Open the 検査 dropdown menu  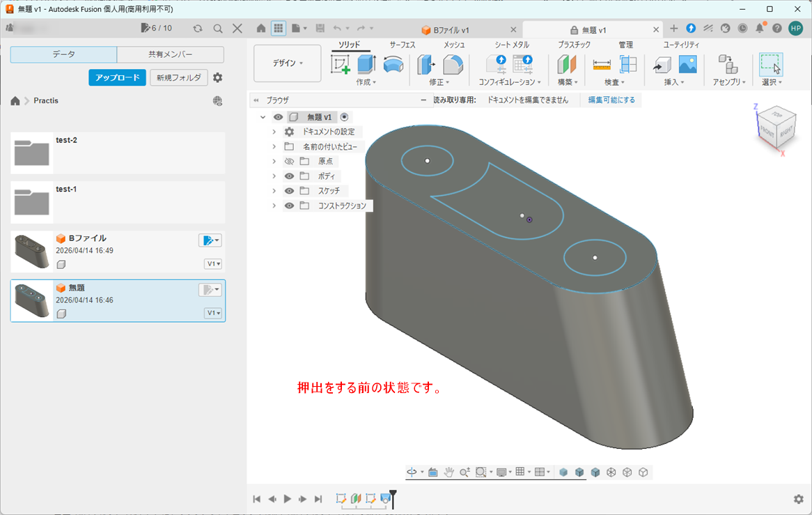tap(614, 82)
